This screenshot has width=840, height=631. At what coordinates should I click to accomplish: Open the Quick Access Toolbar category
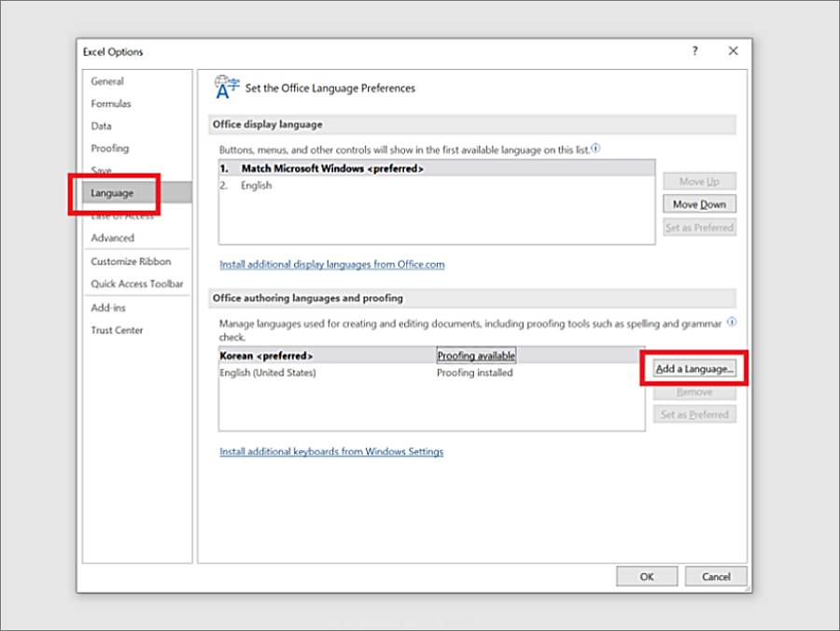137,284
